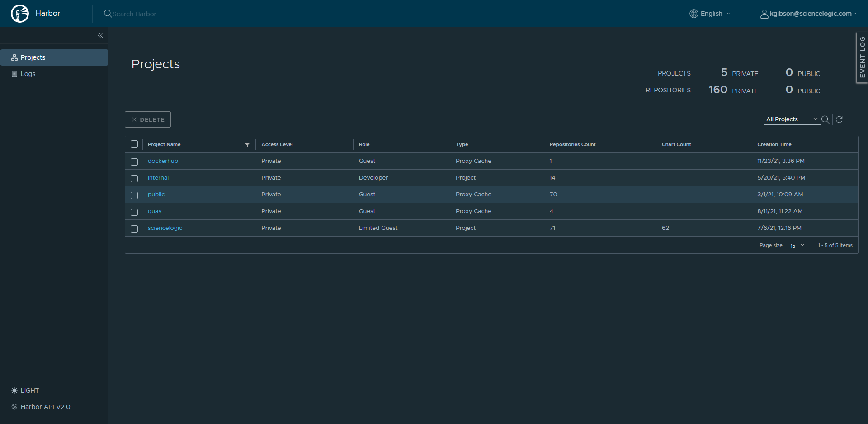
Task: Expand the Page size dropdown
Action: [x=797, y=245]
